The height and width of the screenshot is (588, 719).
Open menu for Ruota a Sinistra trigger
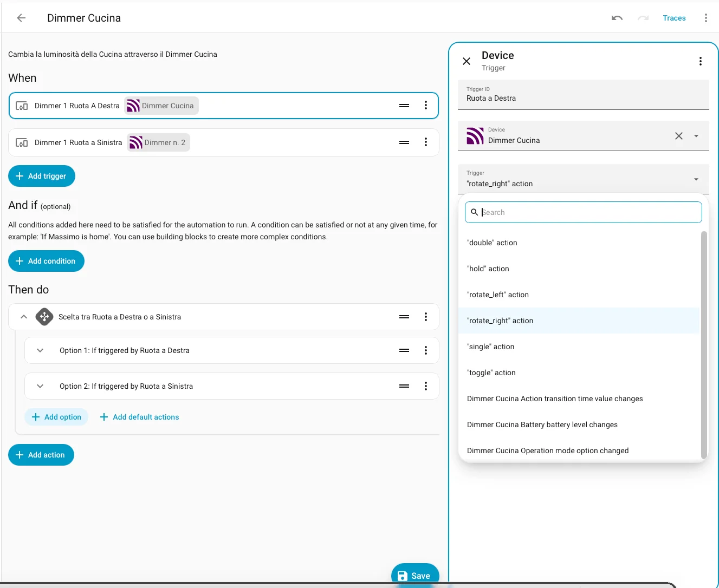click(426, 142)
